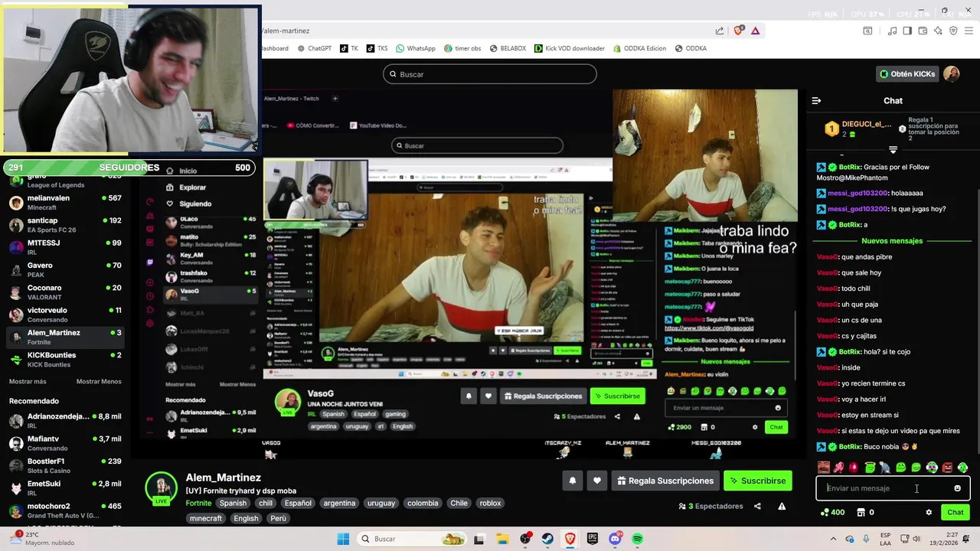This screenshot has width=980, height=551.
Task: Click the Brave Rewards triangle icon
Action: point(756,31)
